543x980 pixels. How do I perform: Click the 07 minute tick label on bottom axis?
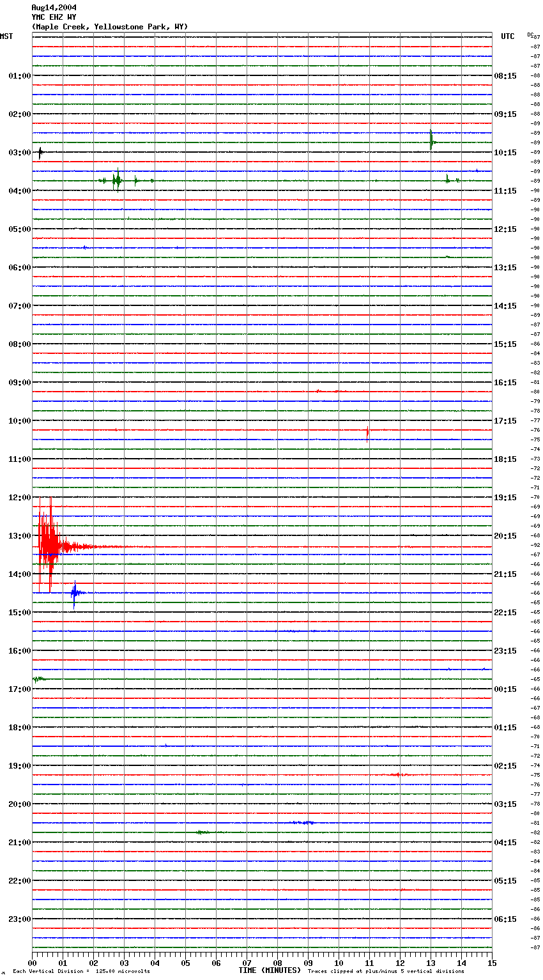point(247,963)
